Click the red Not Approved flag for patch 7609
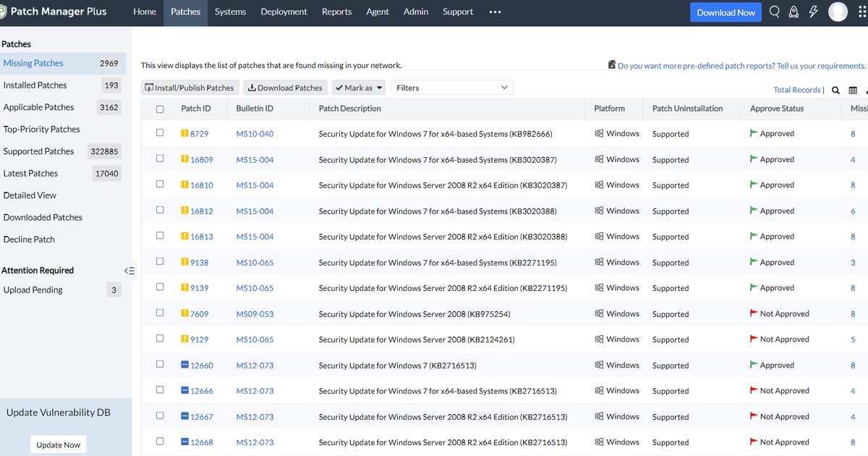Viewport: 868px width, 456px height. coord(754,313)
